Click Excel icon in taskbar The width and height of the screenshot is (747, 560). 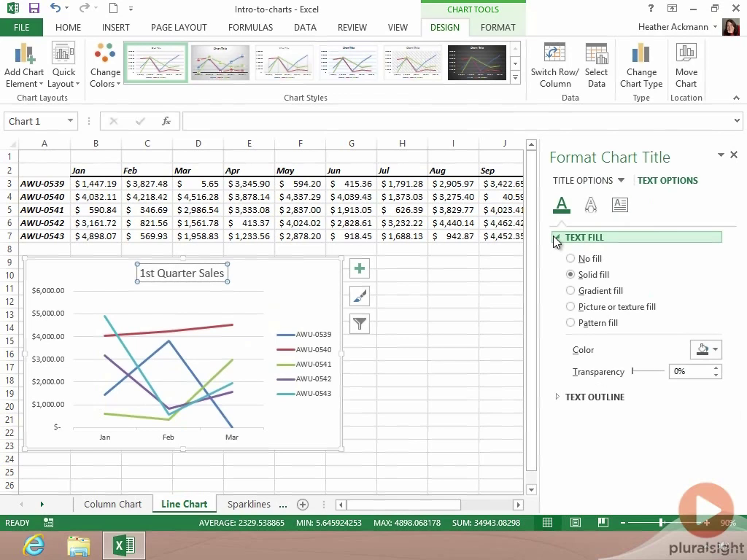coord(124,545)
